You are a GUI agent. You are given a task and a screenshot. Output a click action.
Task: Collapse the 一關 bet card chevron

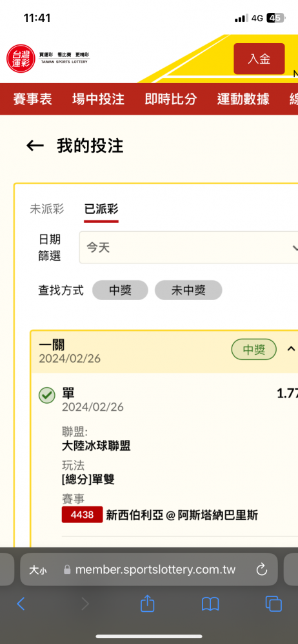pos(291,348)
